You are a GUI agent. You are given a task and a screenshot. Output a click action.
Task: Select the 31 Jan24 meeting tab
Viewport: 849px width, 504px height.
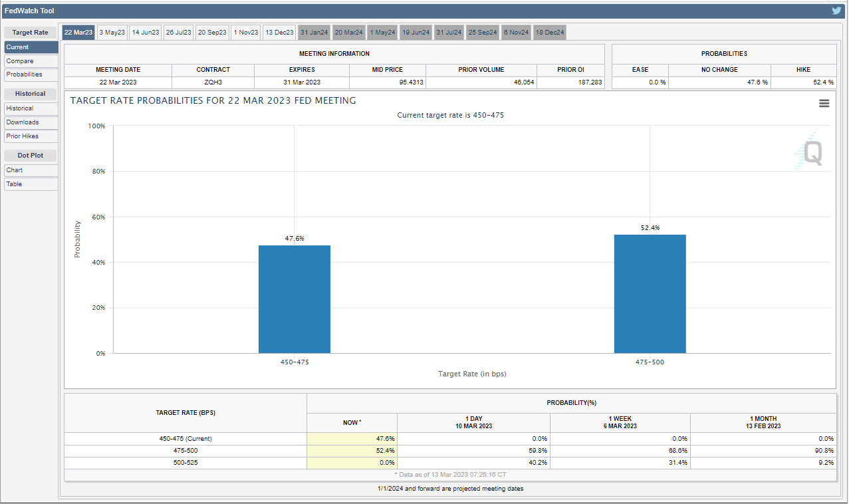(314, 32)
